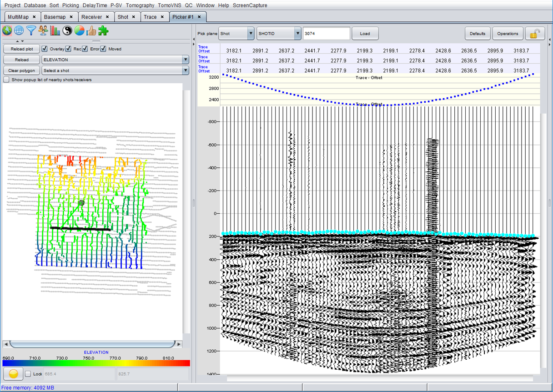Open the Tomography menu
Image resolution: width=553 pixels, height=392 pixels.
(x=139, y=5)
